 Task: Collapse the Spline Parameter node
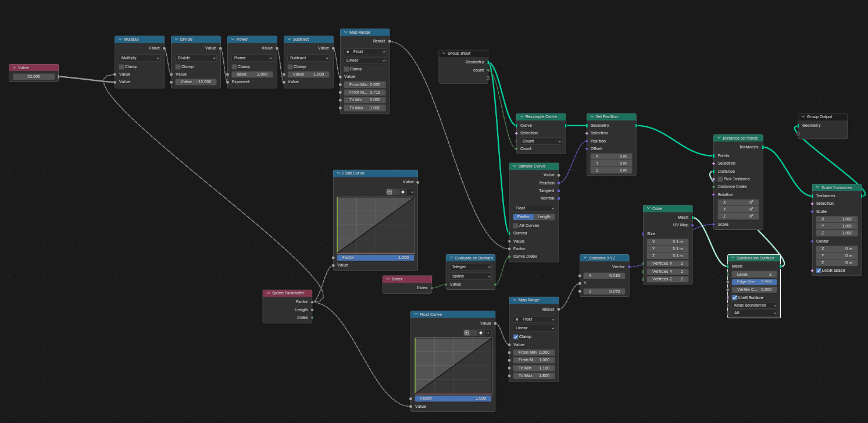[268, 293]
